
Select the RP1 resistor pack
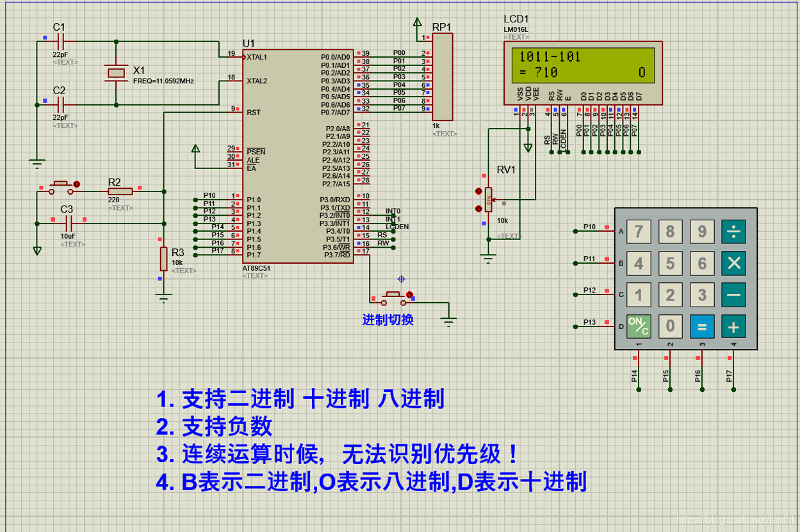(x=443, y=77)
